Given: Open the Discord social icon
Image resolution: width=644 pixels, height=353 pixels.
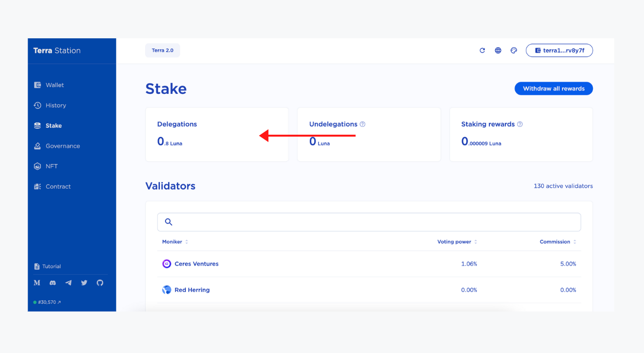Looking at the screenshot, I should pyautogui.click(x=53, y=283).
